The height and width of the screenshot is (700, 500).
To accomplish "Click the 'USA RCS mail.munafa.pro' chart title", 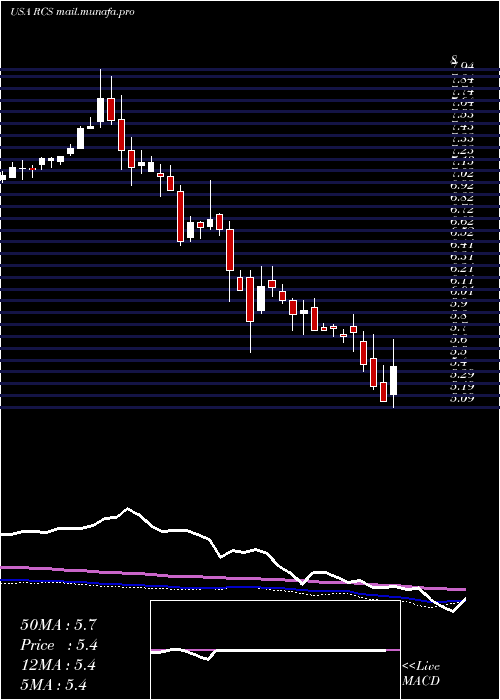I will coord(72,12).
